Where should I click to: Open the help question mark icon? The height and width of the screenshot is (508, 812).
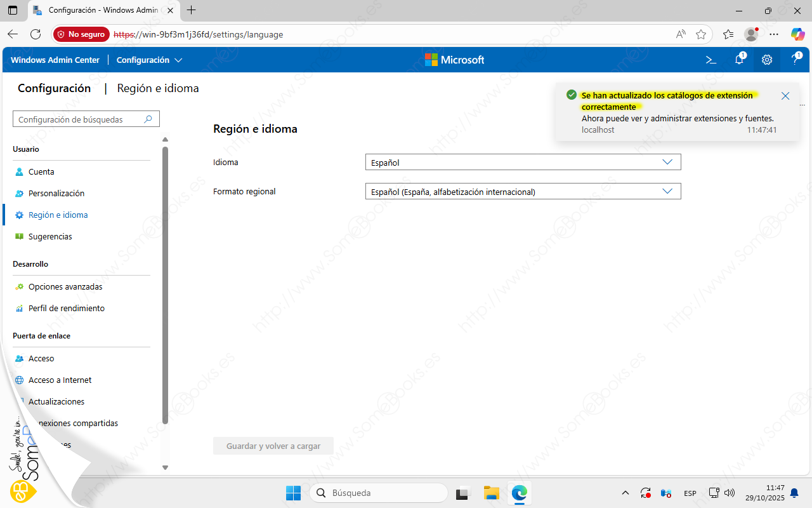click(x=795, y=60)
